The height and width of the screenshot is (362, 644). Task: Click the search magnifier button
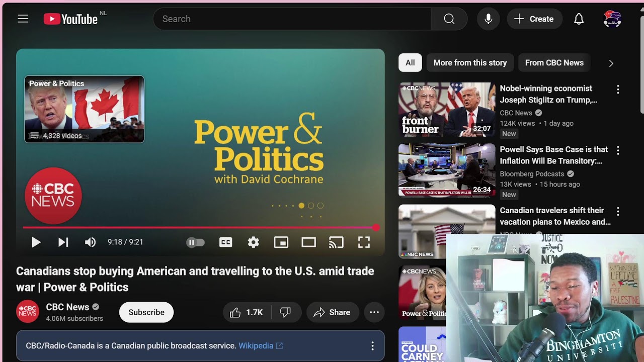point(449,19)
